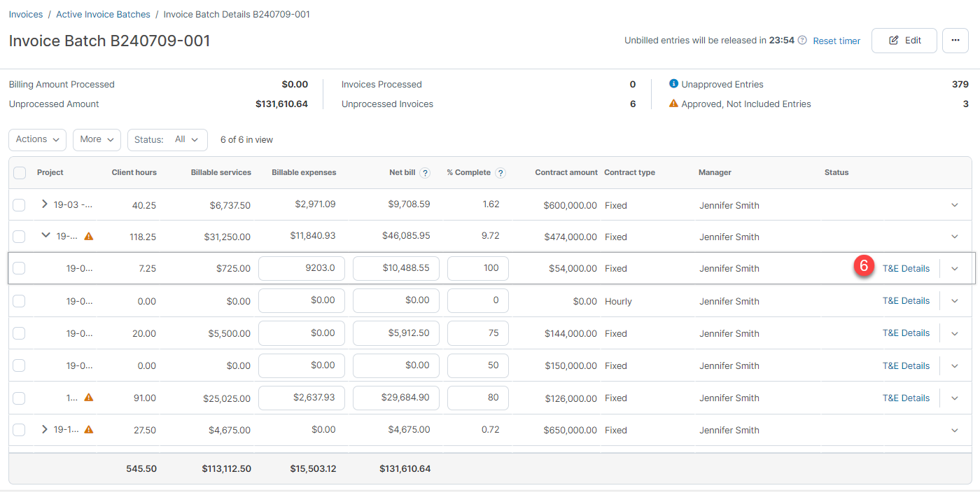Open T&E Details for the $126,000.00 row

tap(906, 398)
